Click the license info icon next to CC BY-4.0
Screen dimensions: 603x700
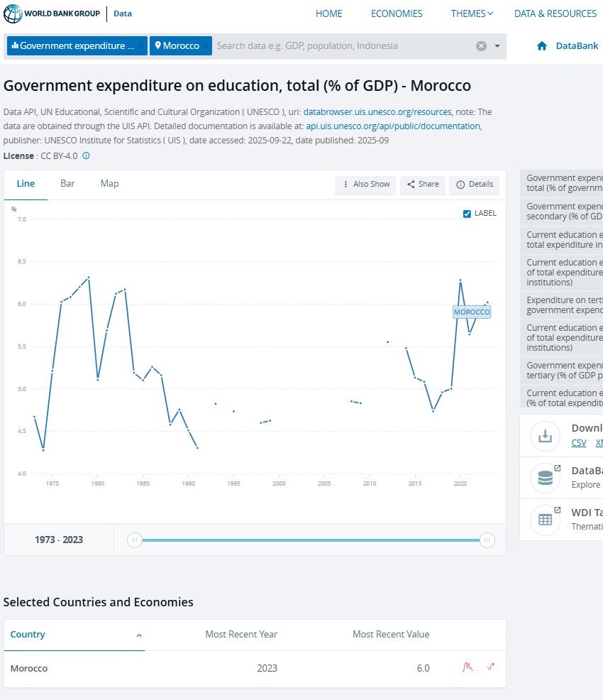[87, 156]
